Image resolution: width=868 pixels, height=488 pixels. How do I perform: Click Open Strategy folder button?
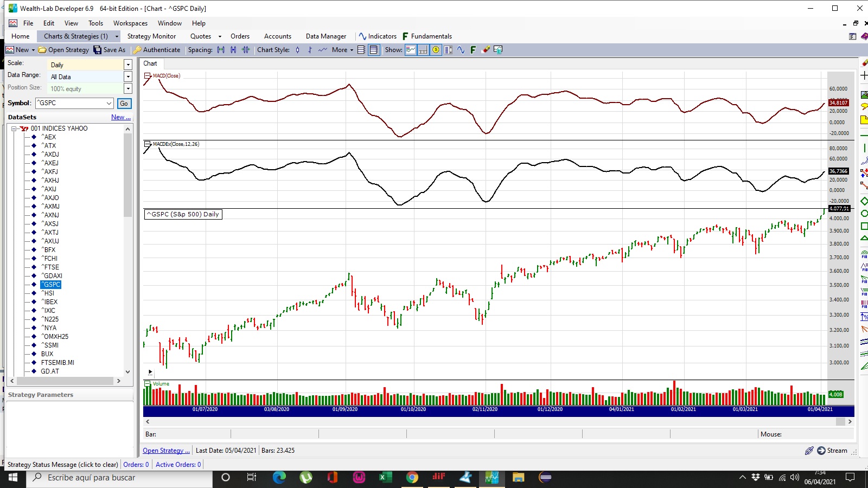click(x=63, y=50)
